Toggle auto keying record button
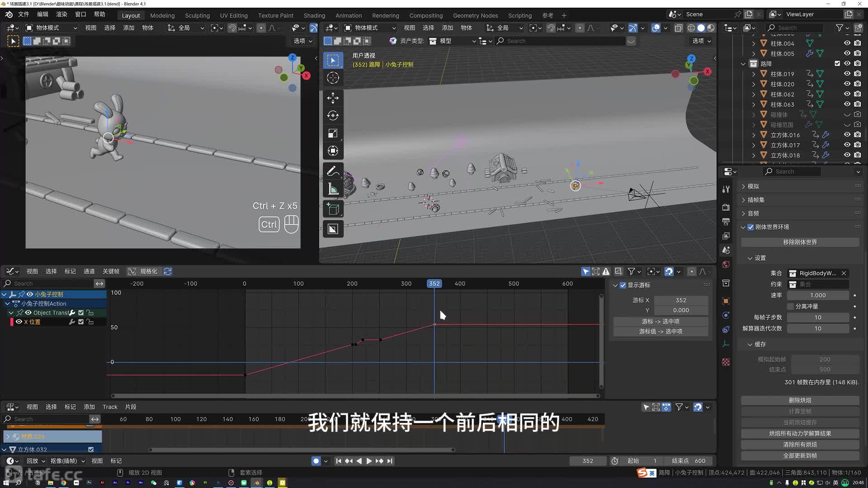This screenshot has width=868, height=488. click(x=316, y=461)
